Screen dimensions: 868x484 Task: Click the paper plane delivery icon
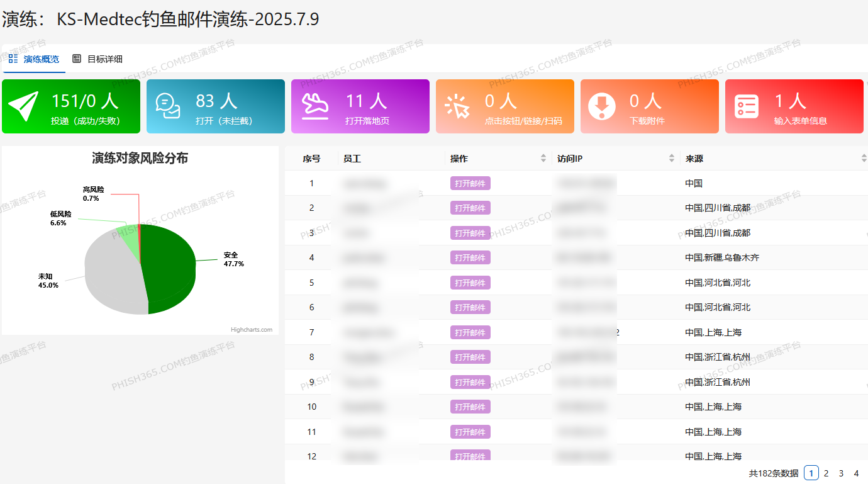click(24, 106)
